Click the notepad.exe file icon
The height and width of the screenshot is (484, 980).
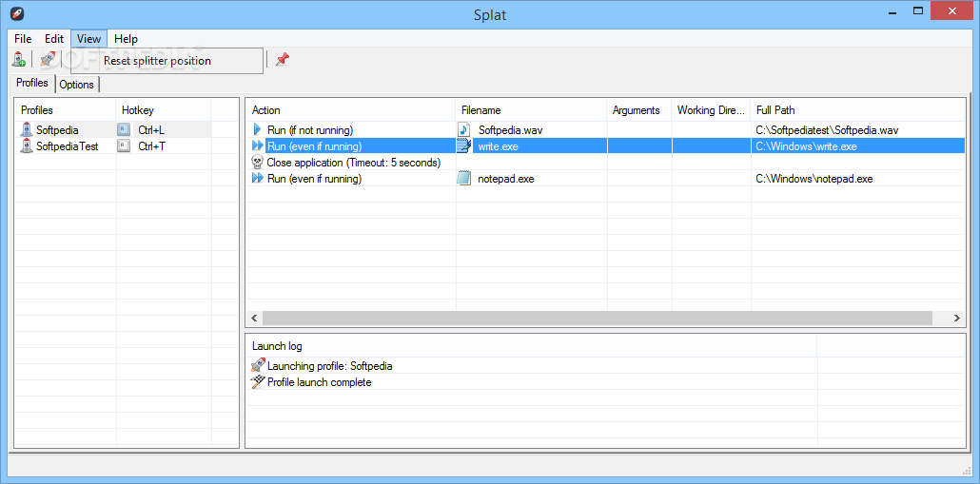pyautogui.click(x=464, y=179)
